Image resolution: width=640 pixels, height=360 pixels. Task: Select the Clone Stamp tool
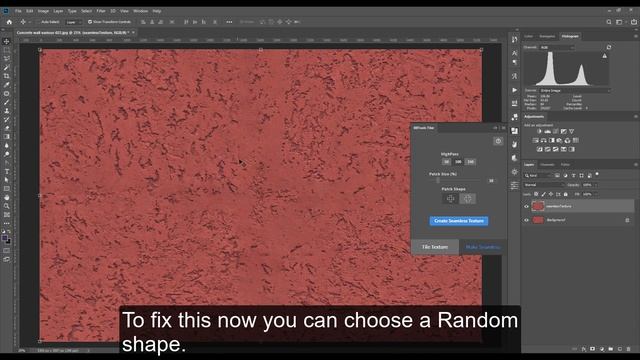pyautogui.click(x=7, y=111)
